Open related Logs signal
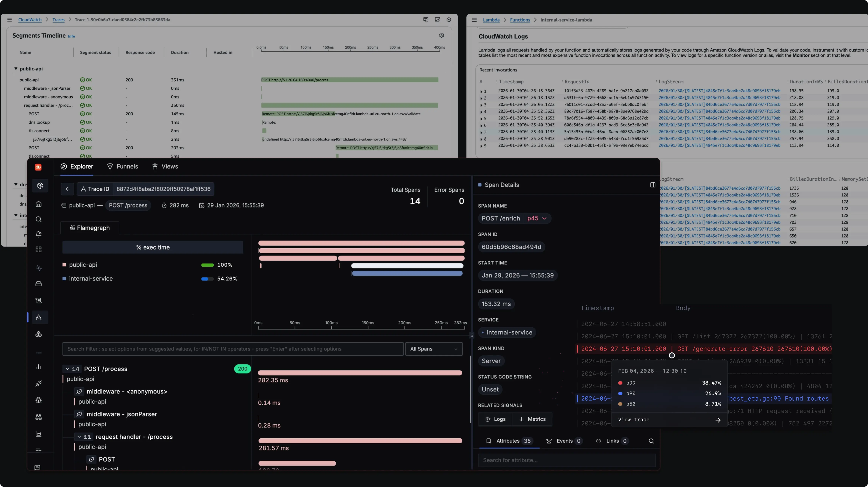This screenshot has height=487, width=868. click(495, 419)
